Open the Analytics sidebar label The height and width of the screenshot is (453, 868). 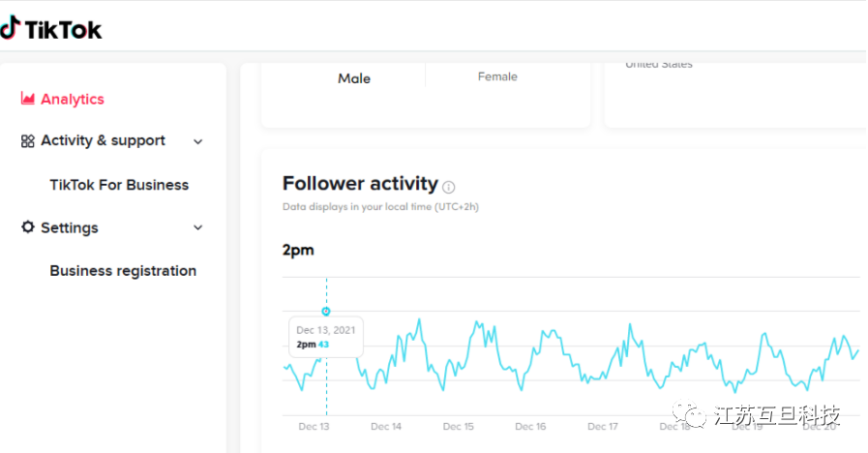73,99
